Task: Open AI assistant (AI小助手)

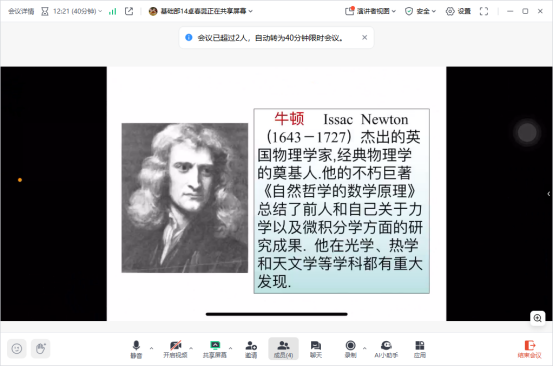Action: pyautogui.click(x=386, y=349)
